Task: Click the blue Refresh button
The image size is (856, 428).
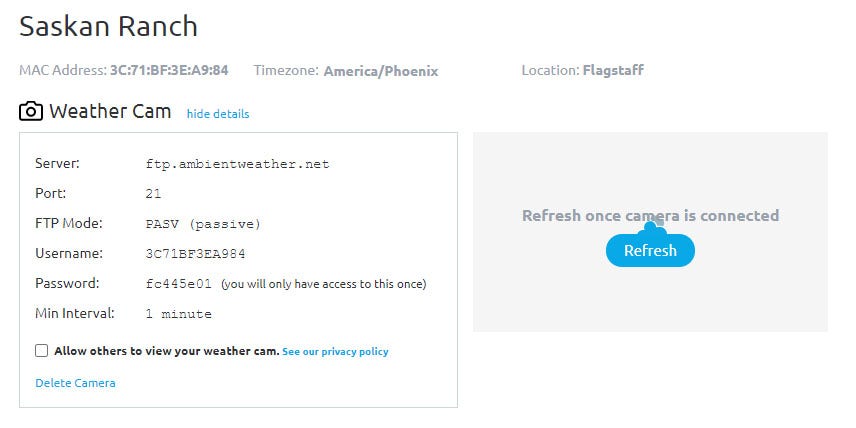Action: pyautogui.click(x=650, y=250)
